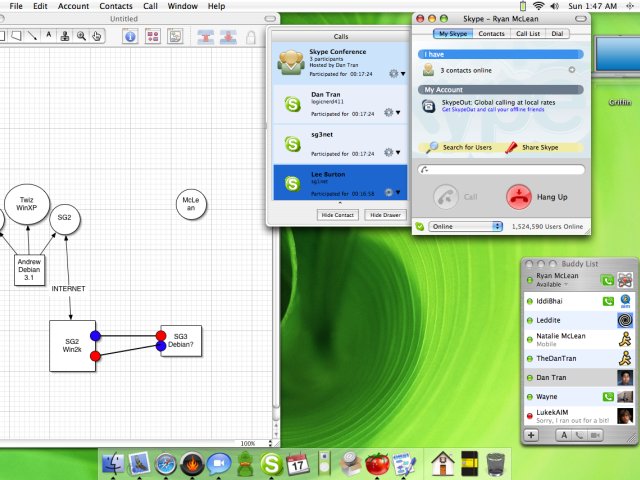Select the magnifying glass zoom tool

81,36
